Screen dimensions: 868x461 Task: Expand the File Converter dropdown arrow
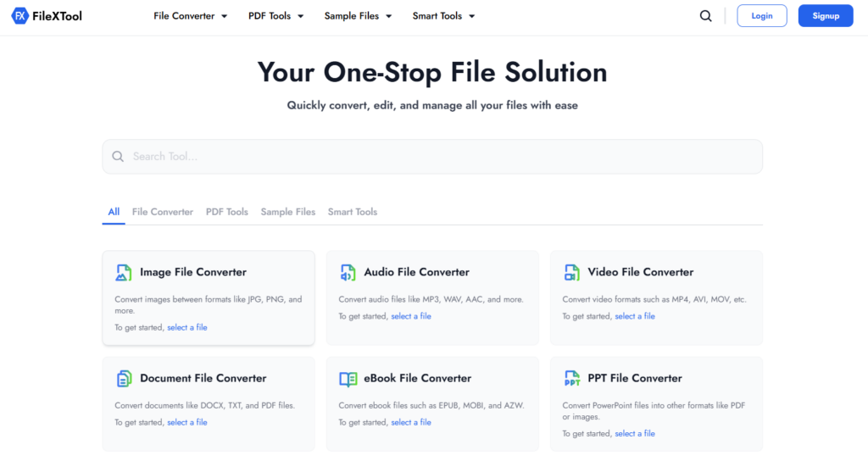(224, 17)
